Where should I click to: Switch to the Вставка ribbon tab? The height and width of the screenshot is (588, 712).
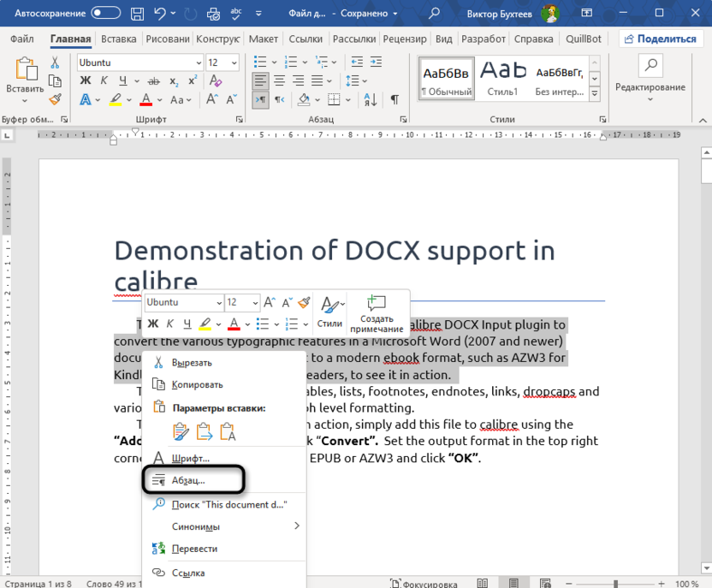click(118, 39)
